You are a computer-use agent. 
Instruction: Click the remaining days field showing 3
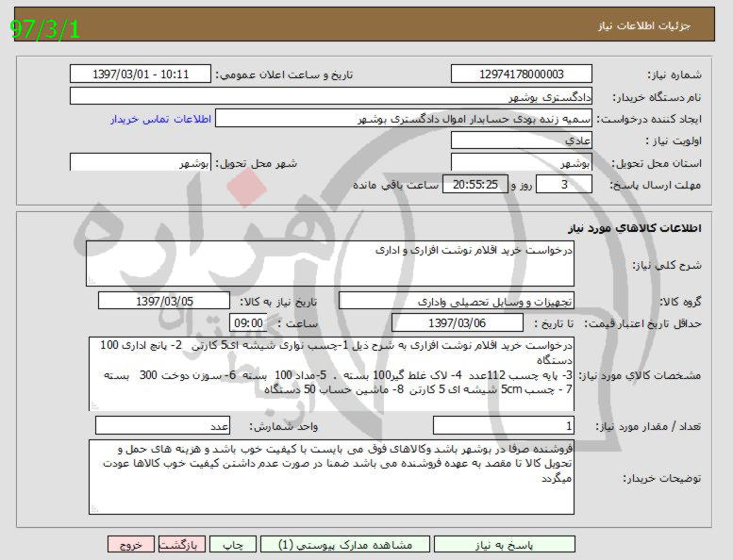click(x=564, y=185)
